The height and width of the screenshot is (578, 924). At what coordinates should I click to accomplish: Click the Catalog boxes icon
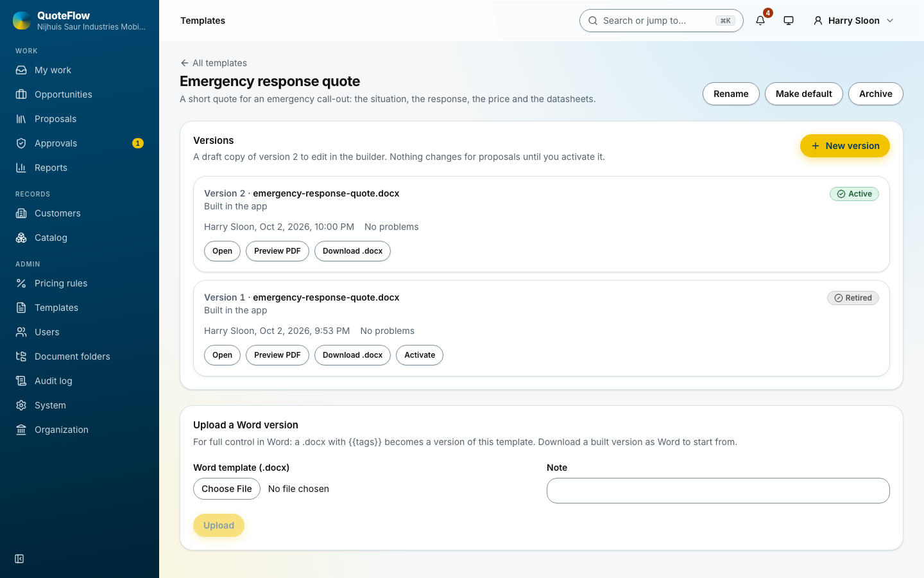21,238
